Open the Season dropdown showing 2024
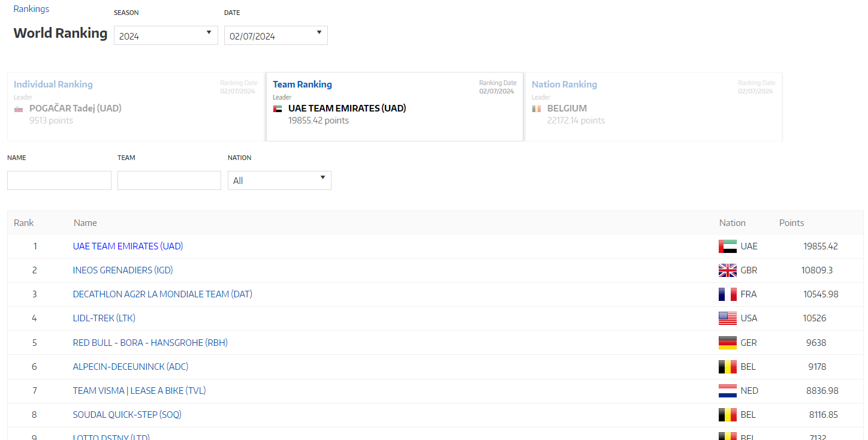Screen dimensions: 868x440 pos(166,35)
